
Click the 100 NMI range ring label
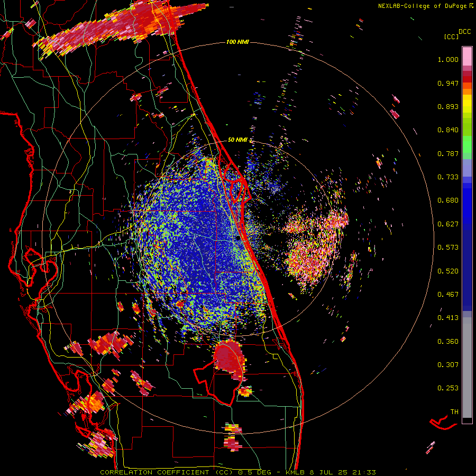[237, 42]
